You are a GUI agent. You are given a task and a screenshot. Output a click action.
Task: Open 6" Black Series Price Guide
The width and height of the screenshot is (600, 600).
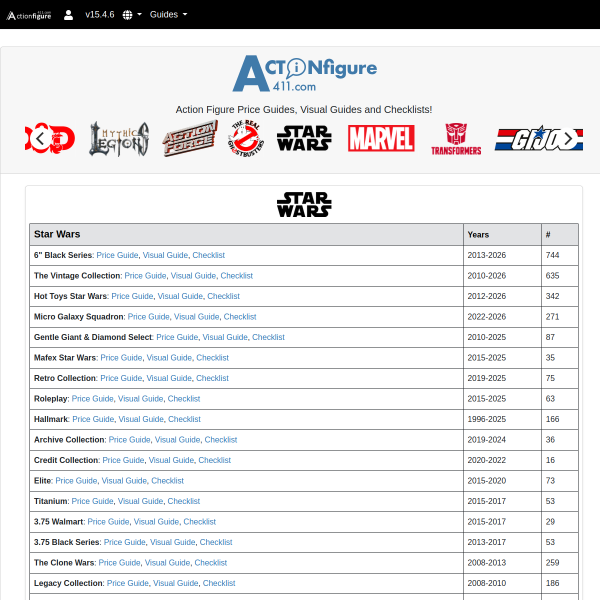(x=117, y=255)
